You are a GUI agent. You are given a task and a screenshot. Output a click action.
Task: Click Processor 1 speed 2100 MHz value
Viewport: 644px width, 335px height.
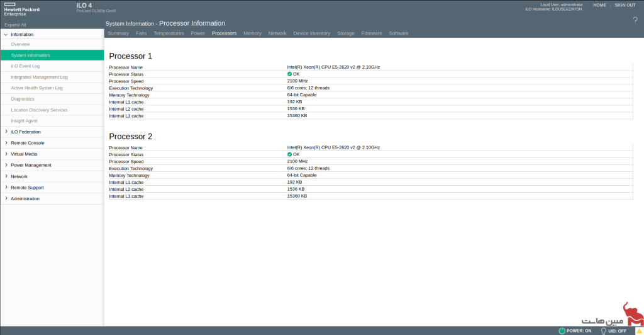pyautogui.click(x=297, y=81)
